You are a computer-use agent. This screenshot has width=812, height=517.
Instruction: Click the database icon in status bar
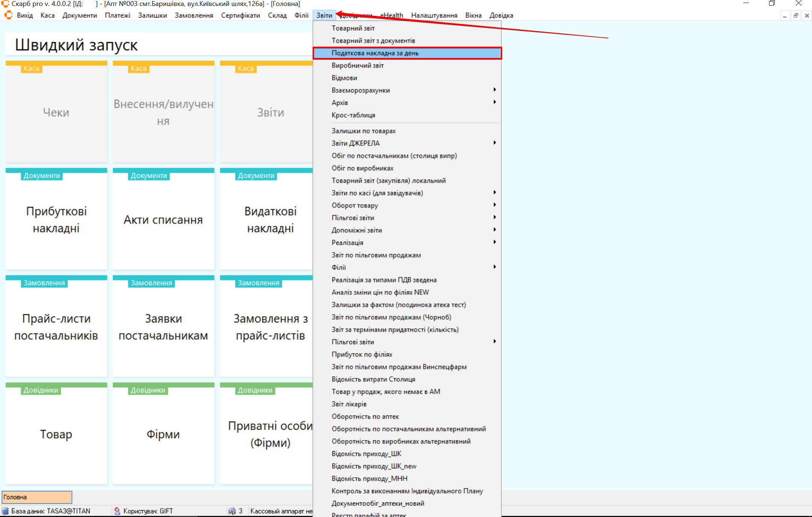[5, 511]
